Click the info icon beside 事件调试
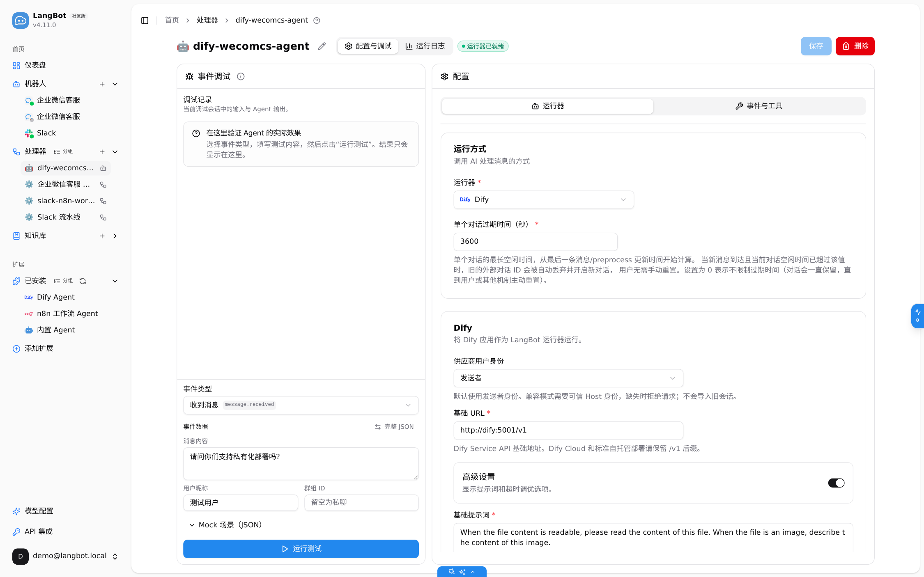The height and width of the screenshot is (577, 924). (241, 77)
